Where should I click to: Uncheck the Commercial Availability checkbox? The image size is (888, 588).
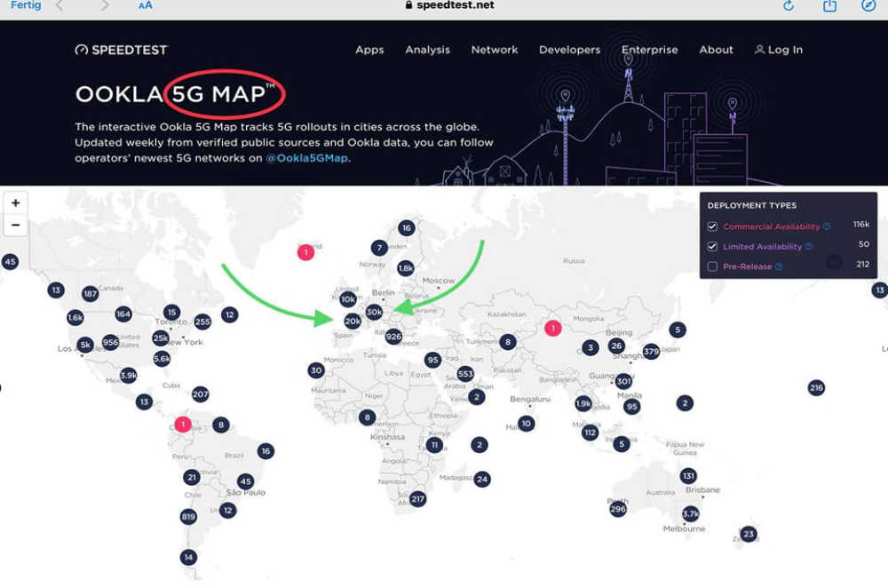[712, 226]
